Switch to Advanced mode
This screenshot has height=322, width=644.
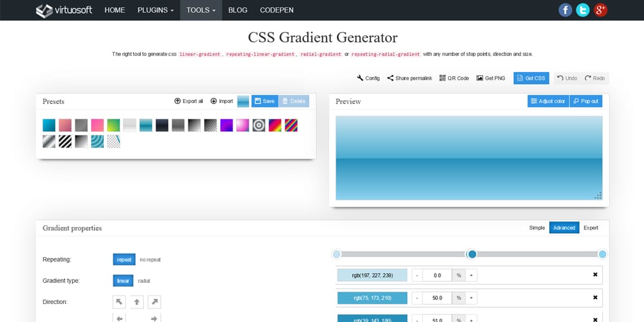(x=564, y=227)
